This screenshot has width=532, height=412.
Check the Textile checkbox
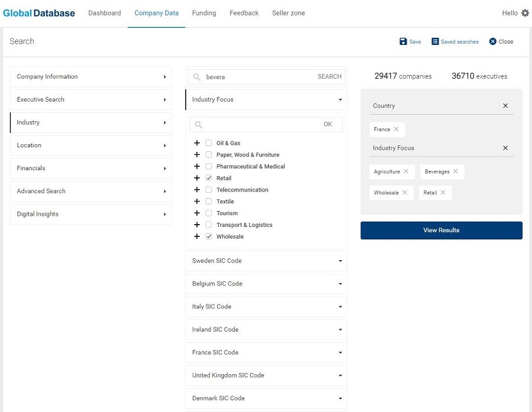[x=209, y=201]
